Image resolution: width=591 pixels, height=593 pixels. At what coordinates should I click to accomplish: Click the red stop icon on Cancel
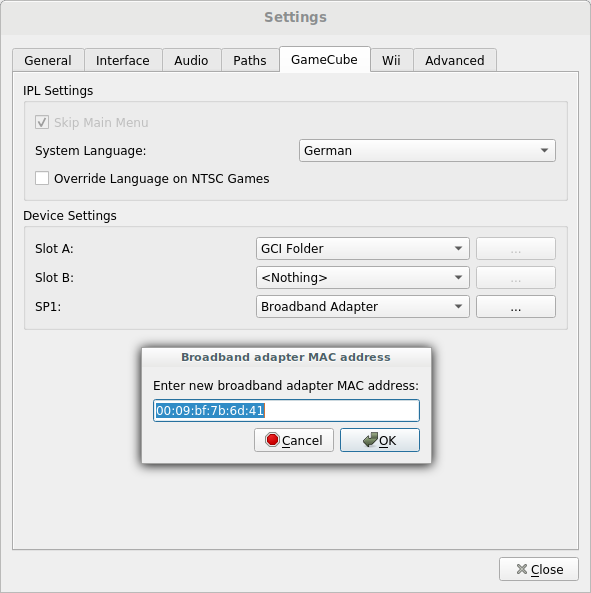coord(272,440)
